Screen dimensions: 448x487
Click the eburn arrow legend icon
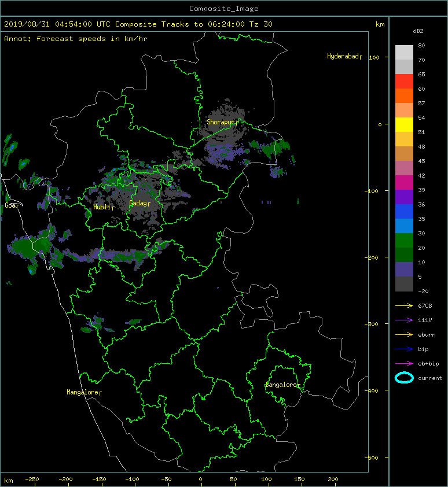[404, 335]
